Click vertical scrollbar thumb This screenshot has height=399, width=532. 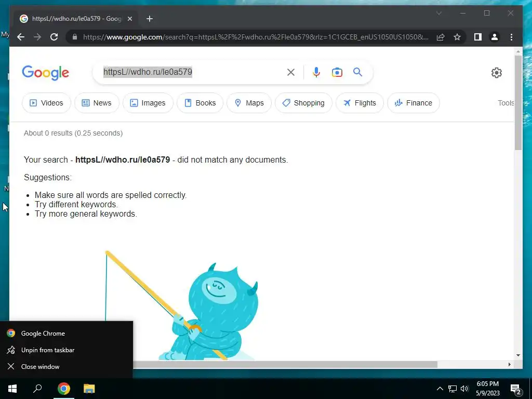pyautogui.click(x=518, y=102)
